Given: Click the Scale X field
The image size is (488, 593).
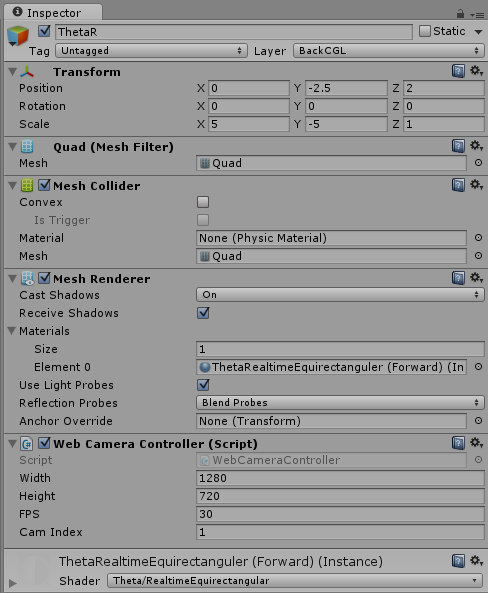Looking at the screenshot, I should (249, 124).
